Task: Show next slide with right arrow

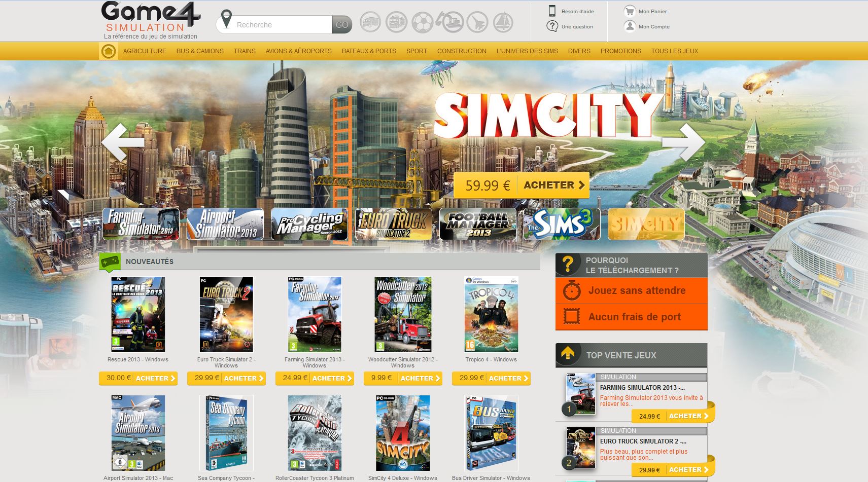Action: click(683, 142)
